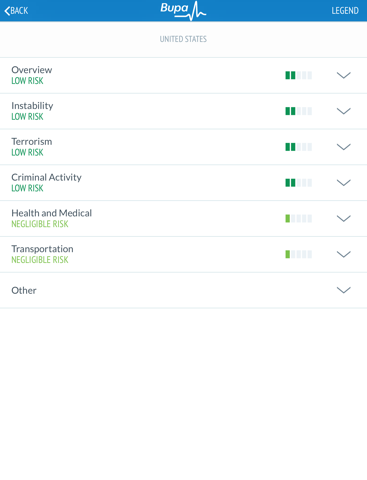Go back using the Back arrow
Screen dimensions: 367x480
(16, 11)
